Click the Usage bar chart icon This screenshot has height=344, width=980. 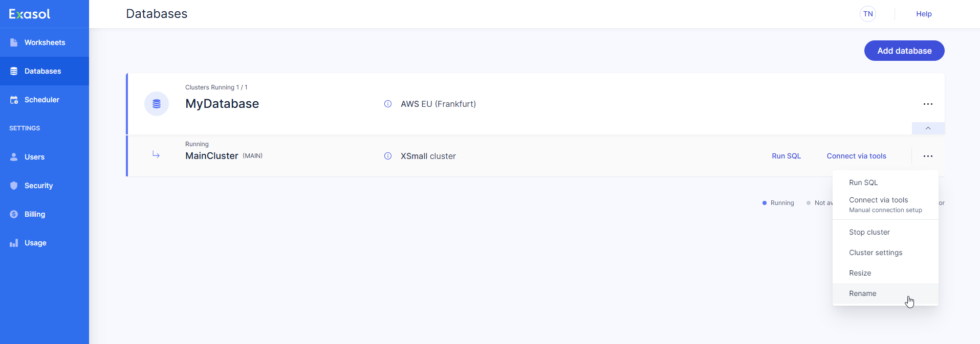pos(14,243)
